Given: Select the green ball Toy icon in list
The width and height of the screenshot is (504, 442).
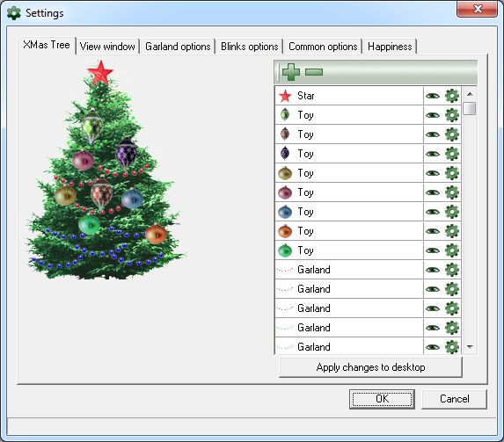Looking at the screenshot, I should click(285, 250).
